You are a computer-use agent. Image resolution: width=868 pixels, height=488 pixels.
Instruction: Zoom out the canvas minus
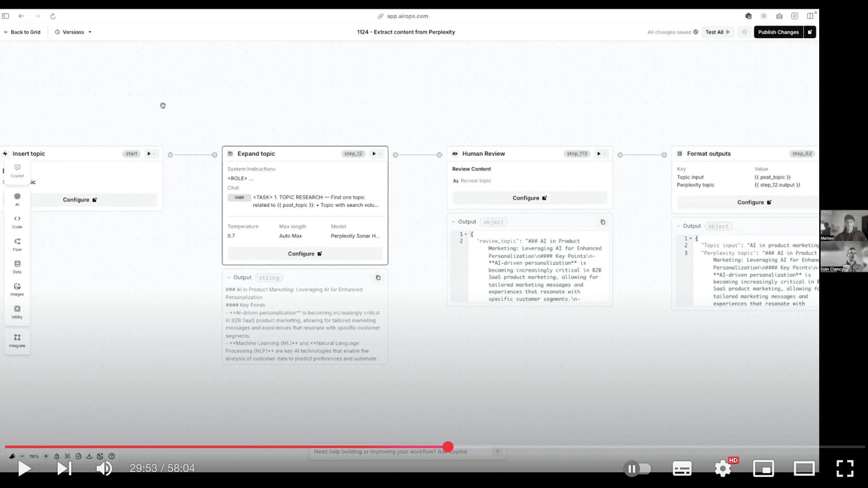pos(22,456)
